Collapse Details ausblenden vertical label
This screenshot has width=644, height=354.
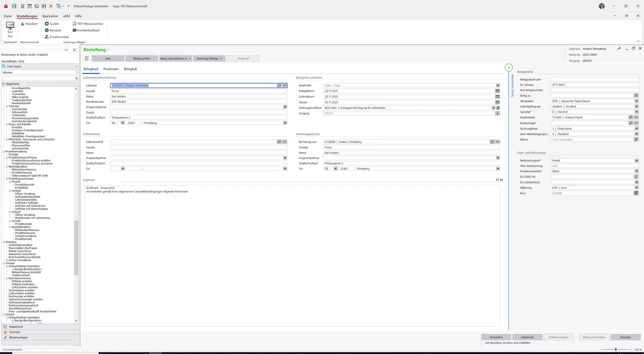pos(512,85)
